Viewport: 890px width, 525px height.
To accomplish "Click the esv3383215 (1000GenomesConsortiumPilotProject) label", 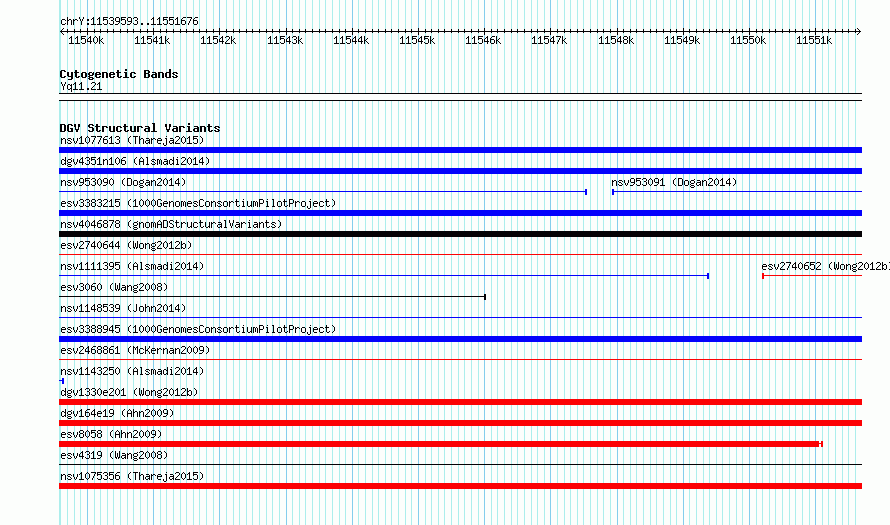I will (x=198, y=203).
